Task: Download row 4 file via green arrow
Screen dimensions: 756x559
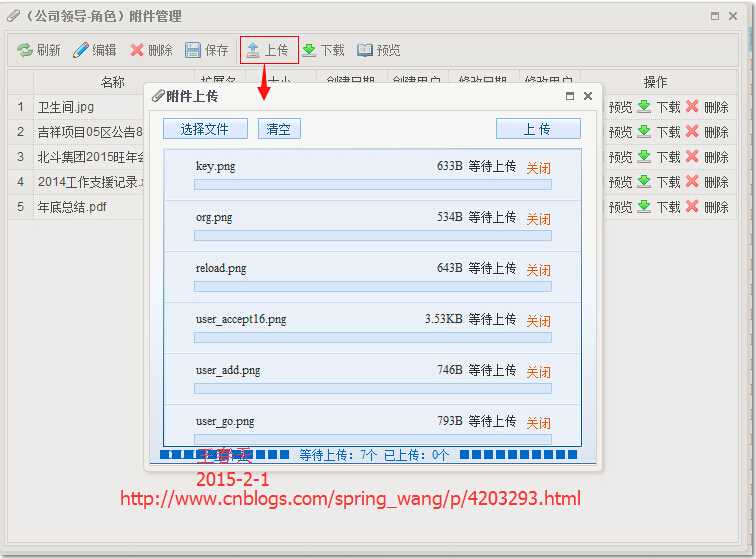Action: 644,182
